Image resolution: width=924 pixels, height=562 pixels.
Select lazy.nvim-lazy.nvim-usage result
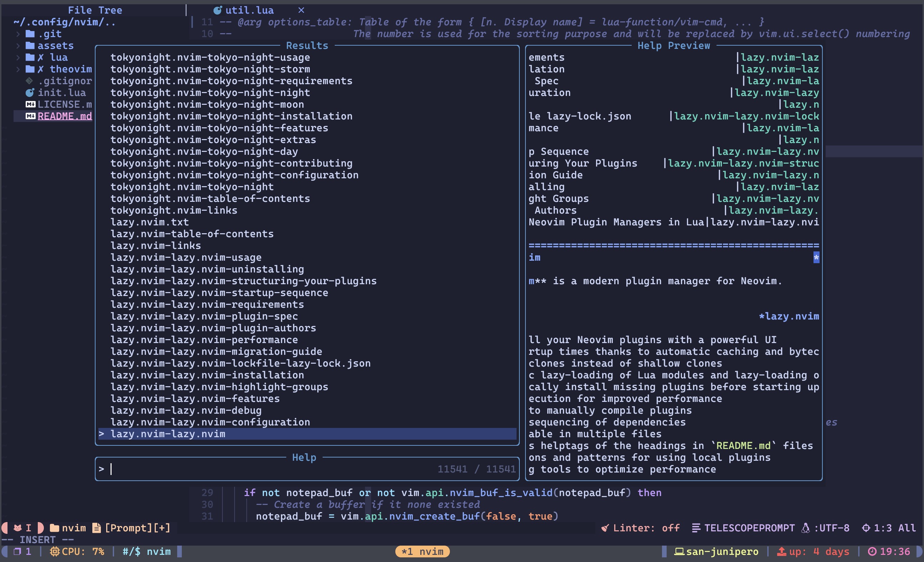186,257
